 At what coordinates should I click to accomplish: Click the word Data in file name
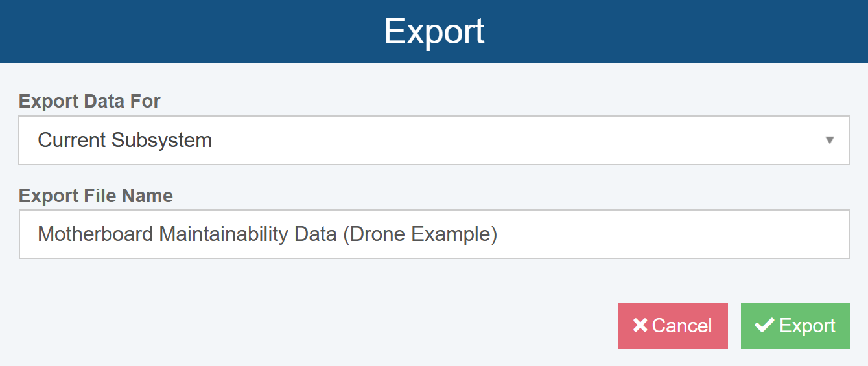pos(312,234)
